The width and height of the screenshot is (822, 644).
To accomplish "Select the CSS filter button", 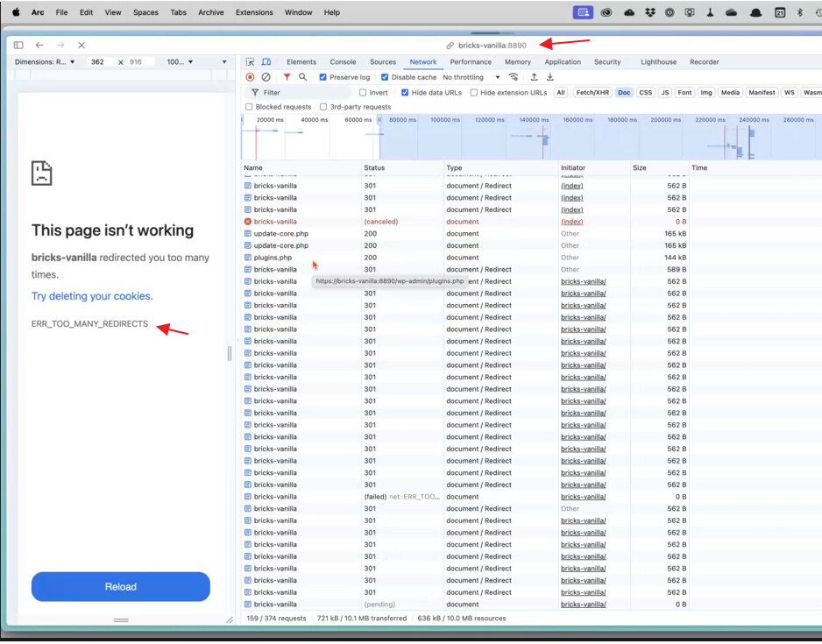I will tap(645, 93).
